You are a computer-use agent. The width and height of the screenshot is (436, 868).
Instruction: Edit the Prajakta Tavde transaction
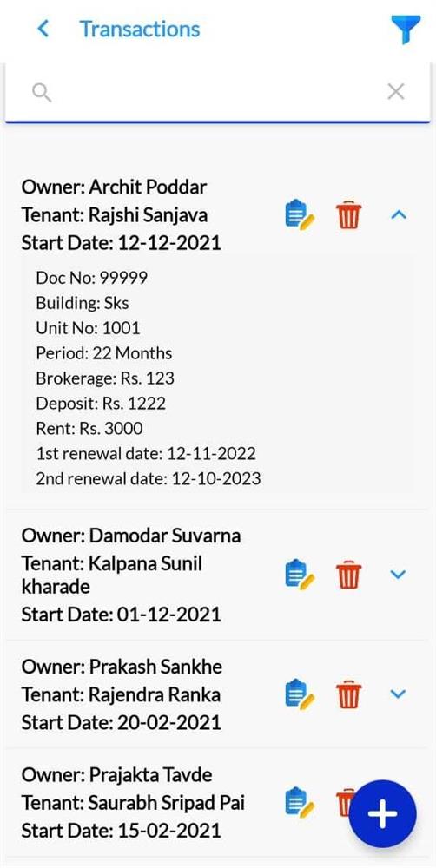(300, 801)
